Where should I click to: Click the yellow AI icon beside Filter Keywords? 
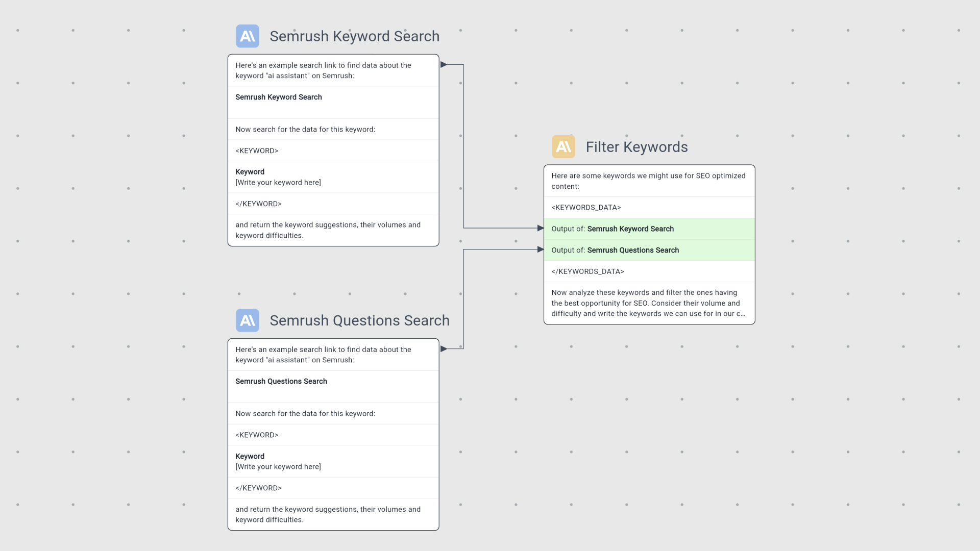[x=563, y=146]
